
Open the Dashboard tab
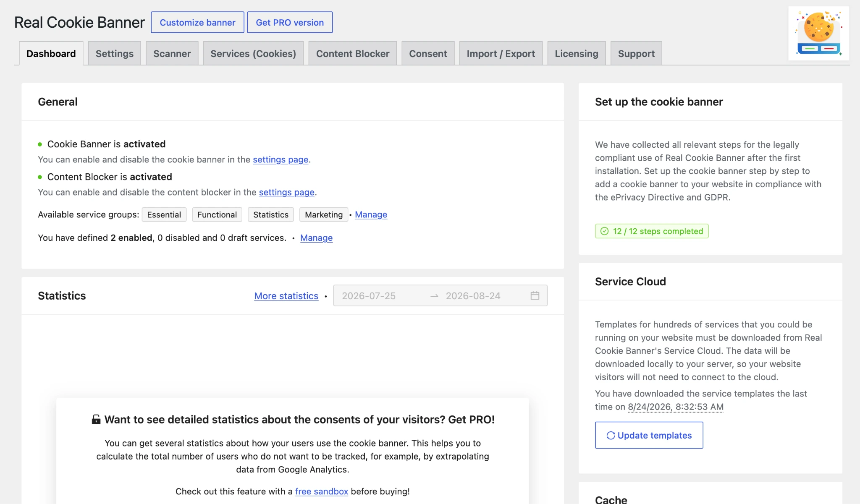pos(51,53)
